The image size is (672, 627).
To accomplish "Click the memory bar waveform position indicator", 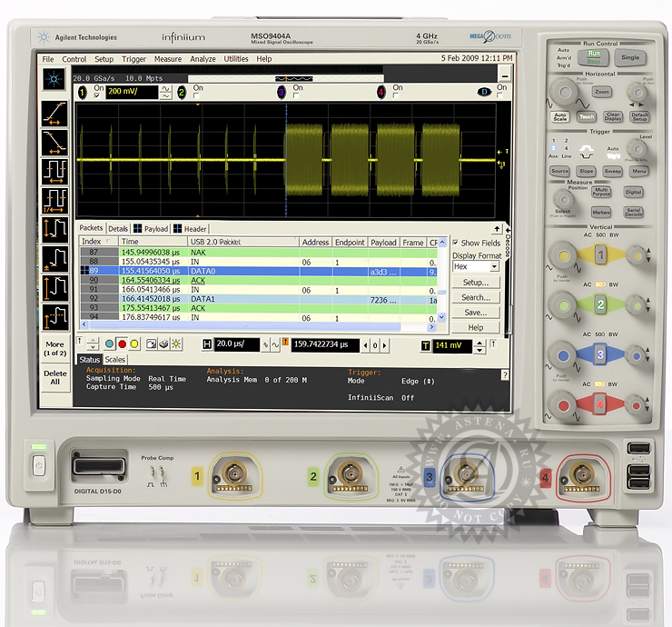I will click(x=294, y=78).
